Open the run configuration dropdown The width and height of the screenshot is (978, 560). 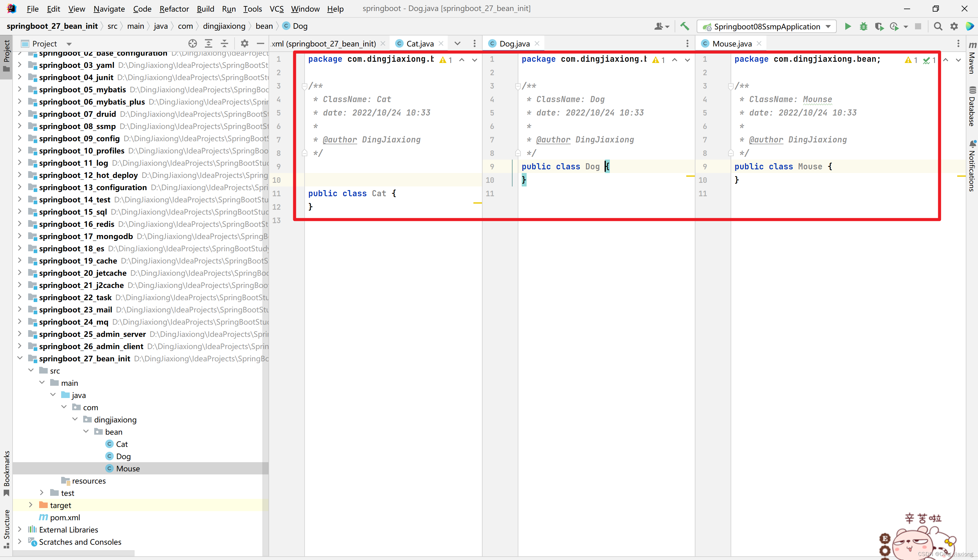pyautogui.click(x=766, y=26)
